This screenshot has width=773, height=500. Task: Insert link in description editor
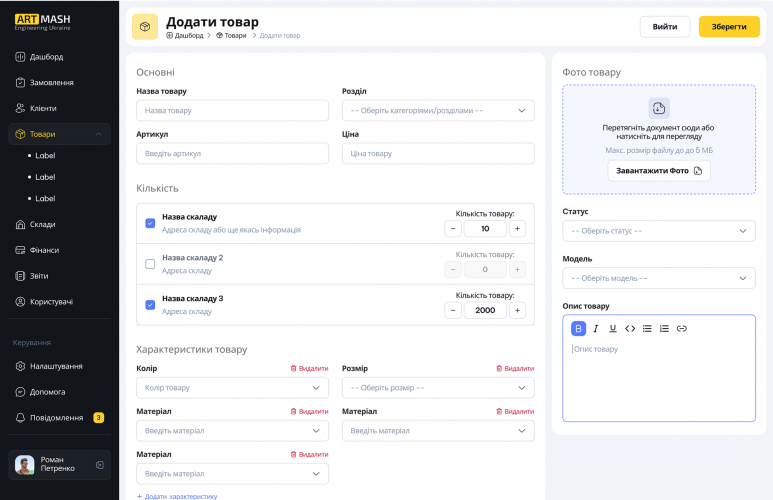click(x=681, y=328)
